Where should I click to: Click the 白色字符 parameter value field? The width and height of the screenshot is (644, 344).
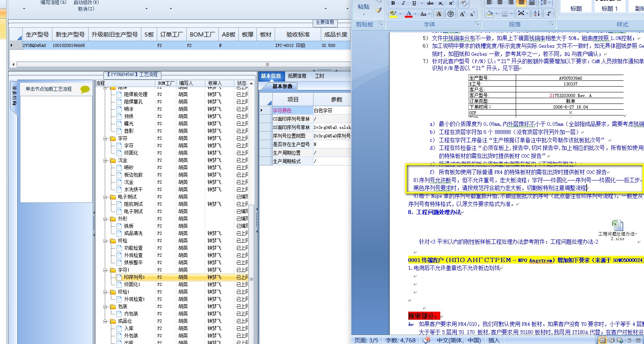[332, 110]
